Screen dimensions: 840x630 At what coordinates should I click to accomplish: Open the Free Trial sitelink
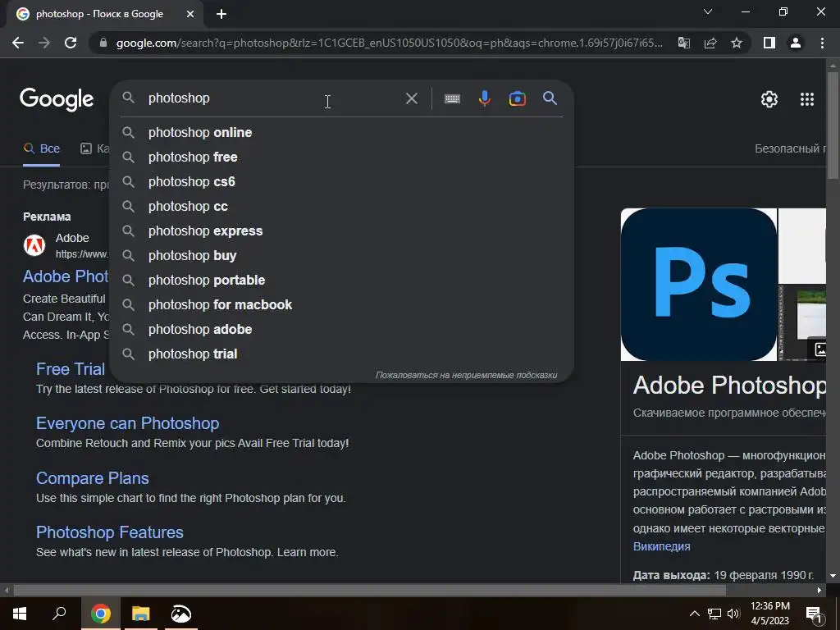pyautogui.click(x=71, y=369)
